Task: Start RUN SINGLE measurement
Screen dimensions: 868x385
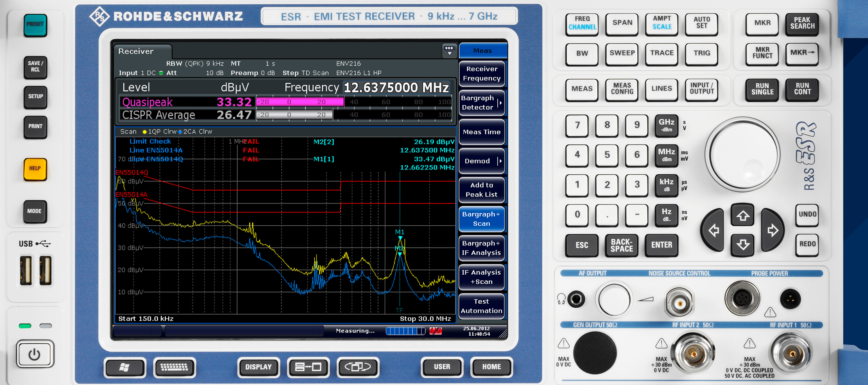Action: point(762,89)
